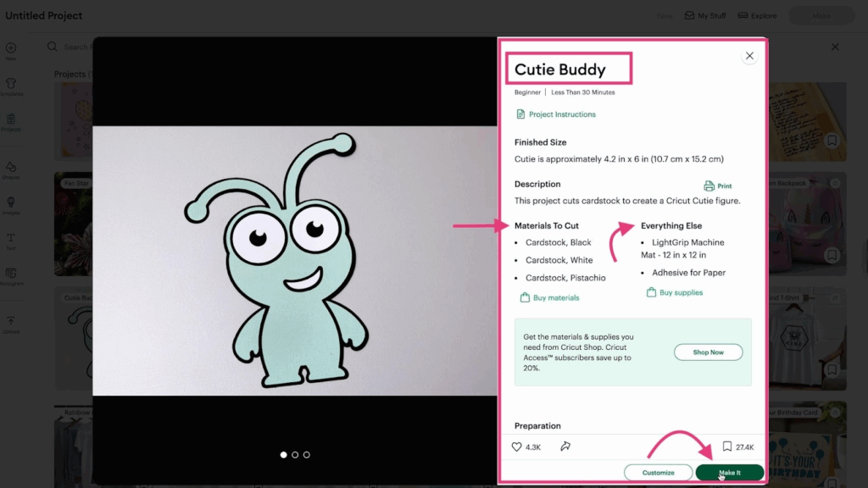The height and width of the screenshot is (488, 868).
Task: Click the 'Less Than 30 Minutes' label
Action: (583, 92)
